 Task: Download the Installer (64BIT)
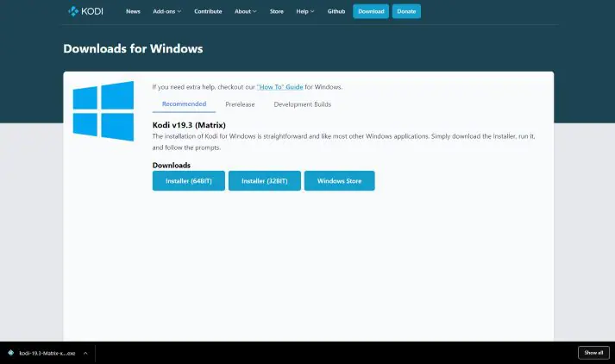point(189,181)
